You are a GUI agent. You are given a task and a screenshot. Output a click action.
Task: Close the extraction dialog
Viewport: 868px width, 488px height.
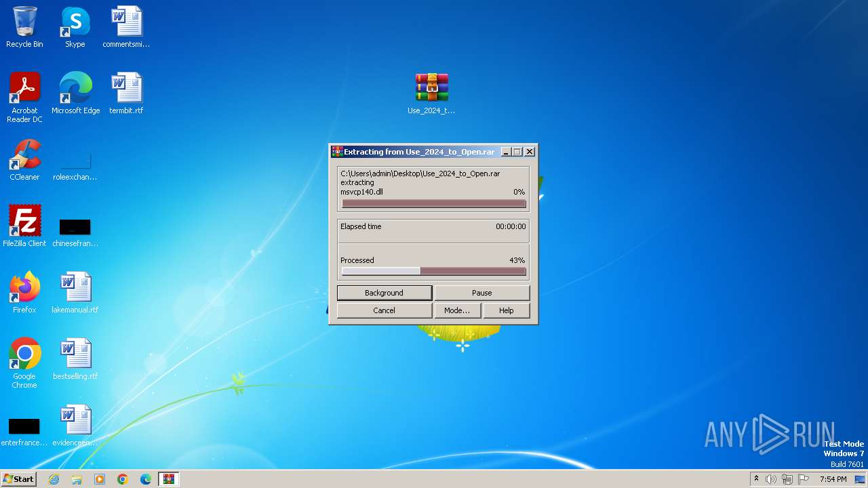point(530,152)
